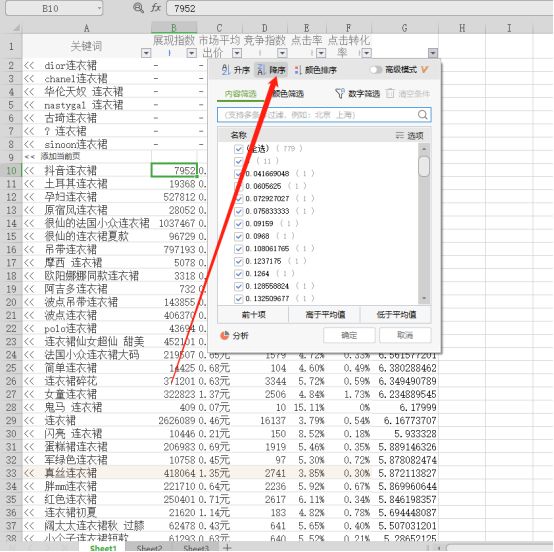
Task: Click the 确定 confirm button
Action: coord(349,335)
